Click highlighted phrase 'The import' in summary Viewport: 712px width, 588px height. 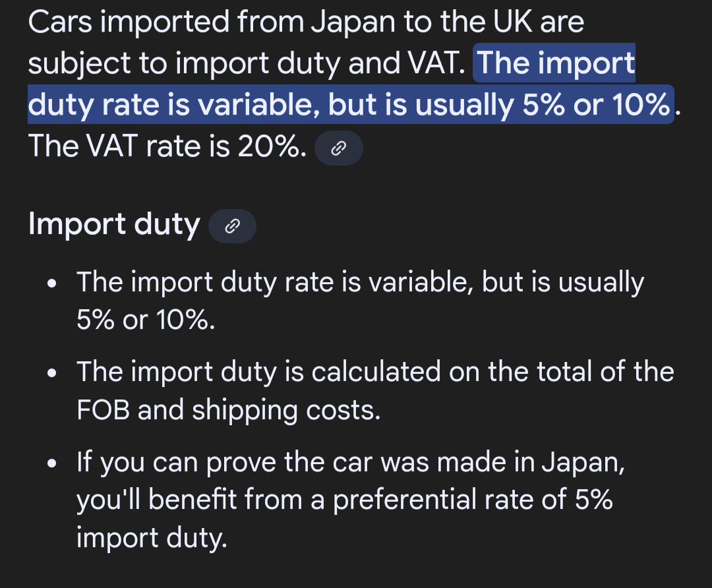pos(556,63)
